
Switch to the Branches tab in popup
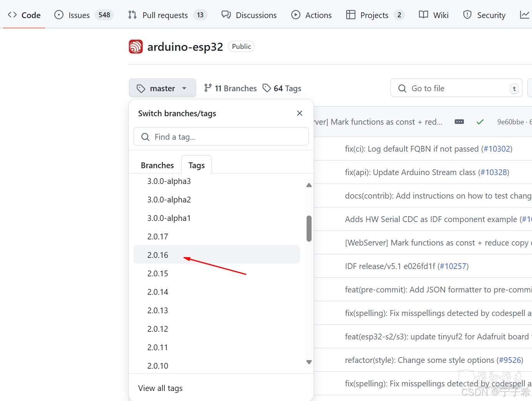(x=157, y=165)
